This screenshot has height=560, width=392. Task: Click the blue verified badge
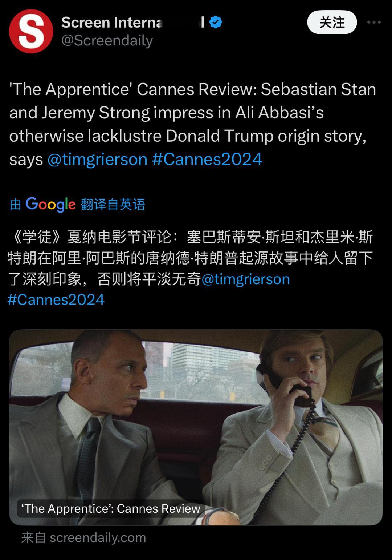click(216, 22)
